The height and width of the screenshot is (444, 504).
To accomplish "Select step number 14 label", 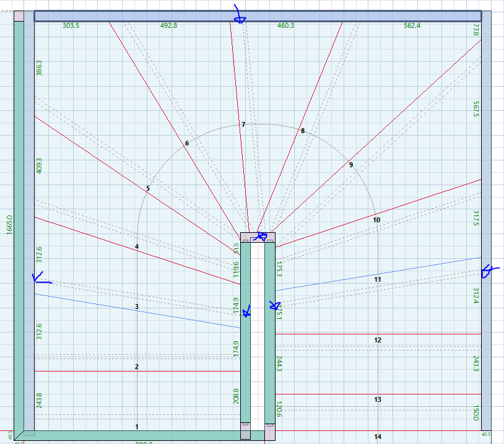I will point(377,437).
